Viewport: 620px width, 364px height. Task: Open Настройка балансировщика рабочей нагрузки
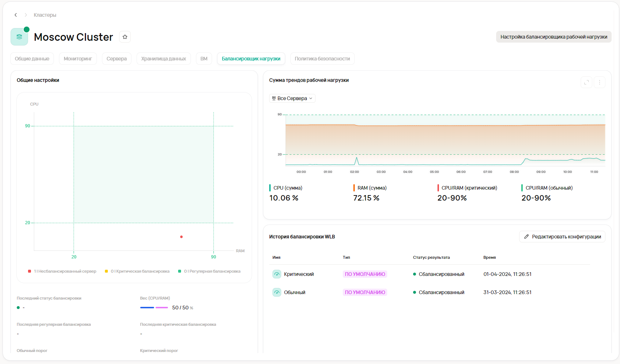(553, 37)
